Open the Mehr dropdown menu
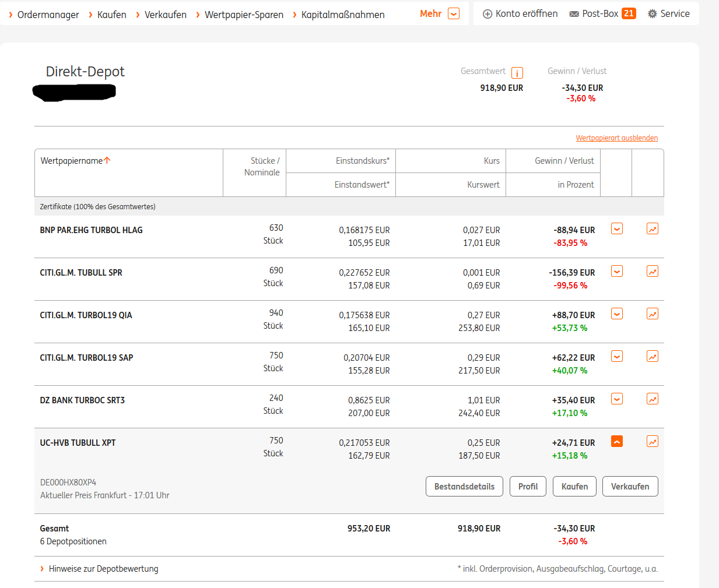 (453, 14)
